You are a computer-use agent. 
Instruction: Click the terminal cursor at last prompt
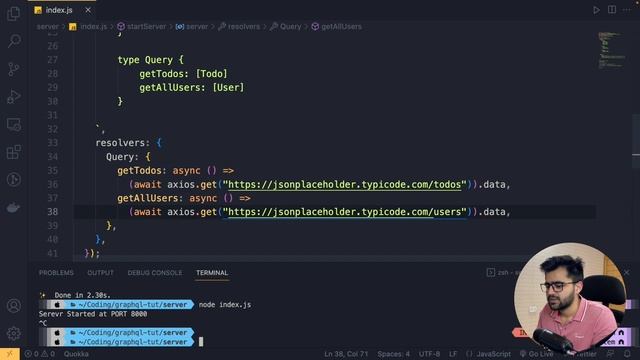(201, 342)
